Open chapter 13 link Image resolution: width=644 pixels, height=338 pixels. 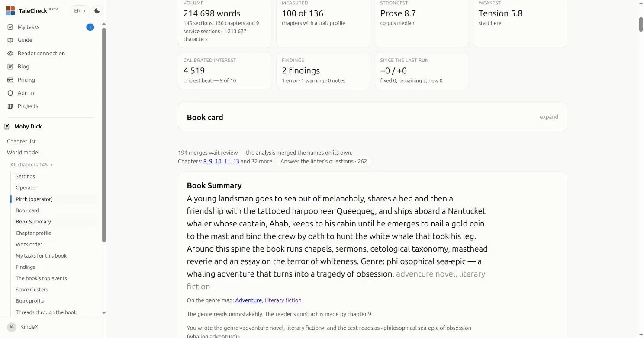click(236, 162)
